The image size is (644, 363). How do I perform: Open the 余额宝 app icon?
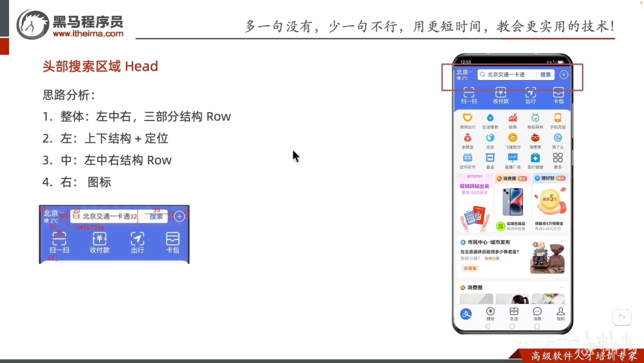467,140
